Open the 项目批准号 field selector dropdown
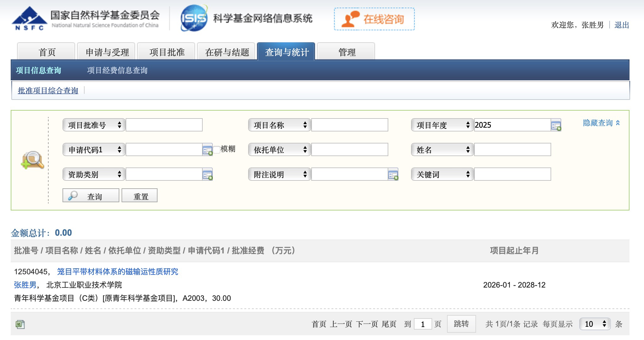Viewport: 644px width, 340px height. tap(94, 125)
